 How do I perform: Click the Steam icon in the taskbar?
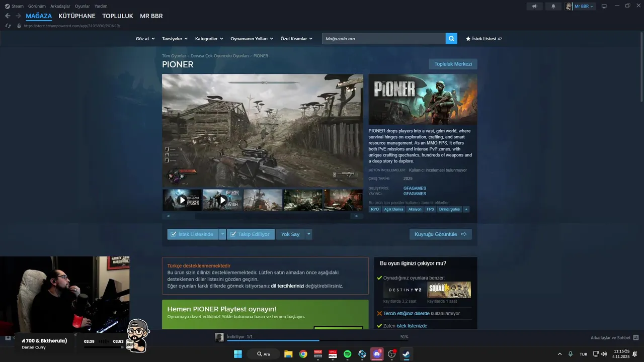(406, 354)
